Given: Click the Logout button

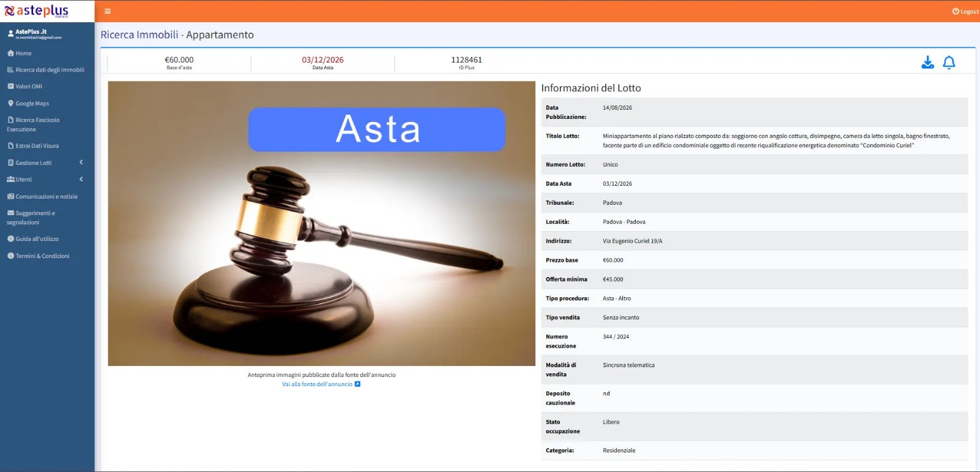Looking at the screenshot, I should [x=965, y=12].
